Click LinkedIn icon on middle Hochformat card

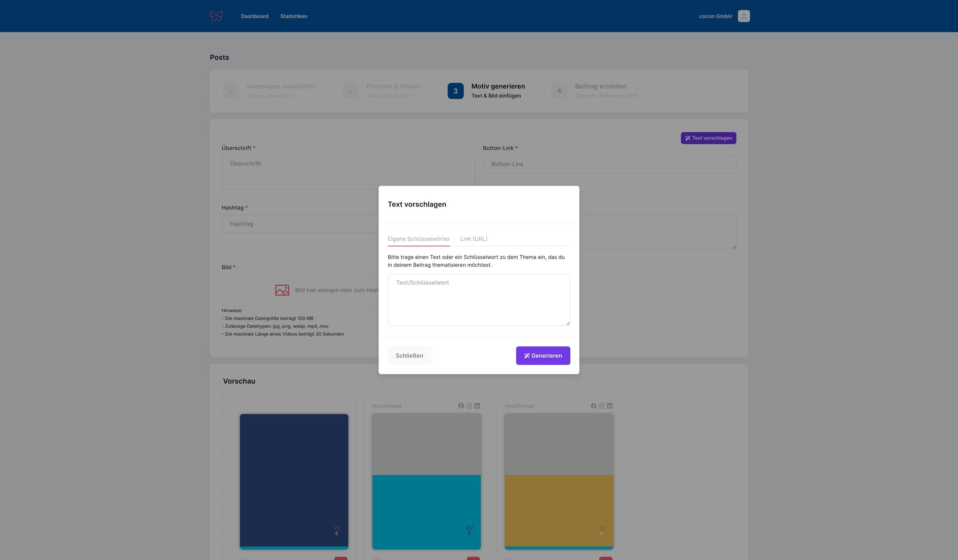coord(477,406)
